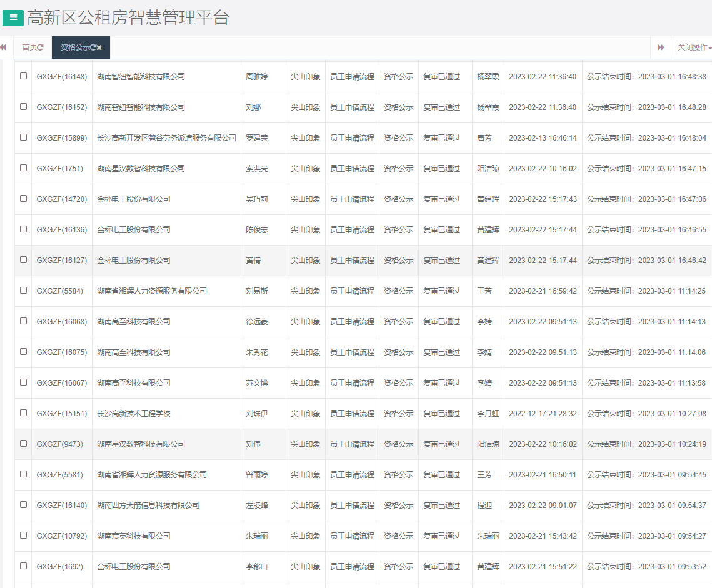Open the 关闭操作 dropdown menu
This screenshot has width=712, height=588.
pos(694,47)
